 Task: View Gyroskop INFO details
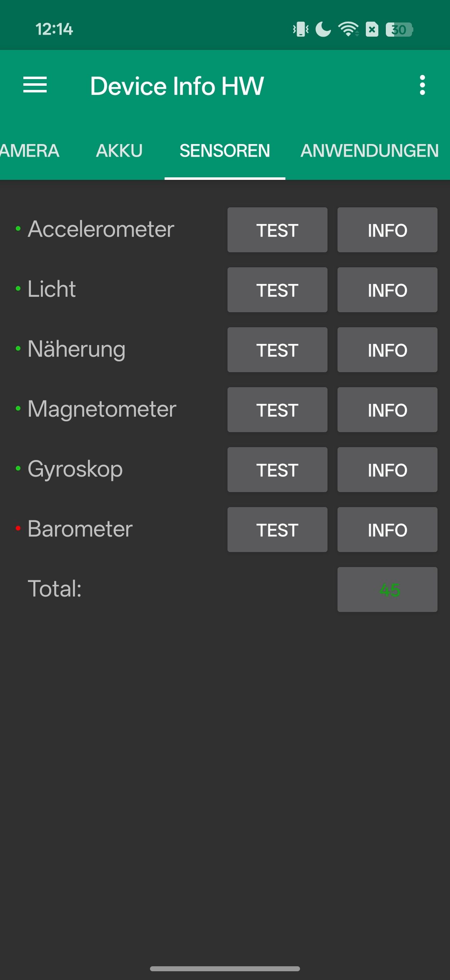click(387, 470)
